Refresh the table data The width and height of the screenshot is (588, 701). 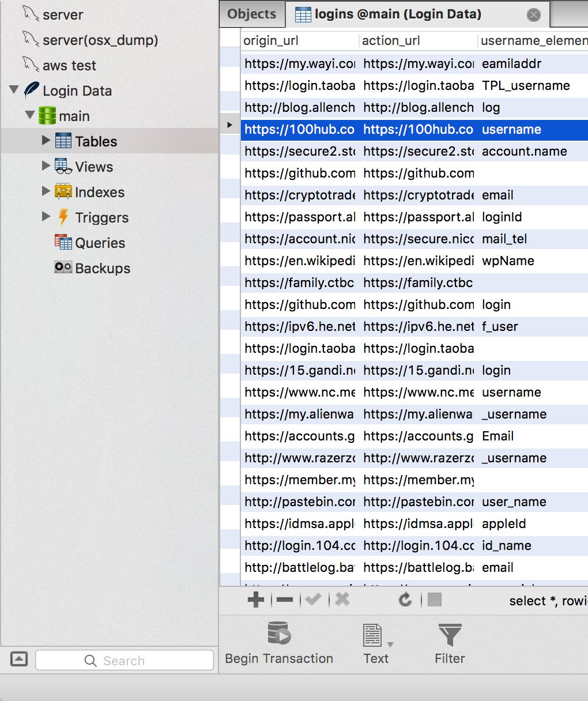[x=405, y=600]
